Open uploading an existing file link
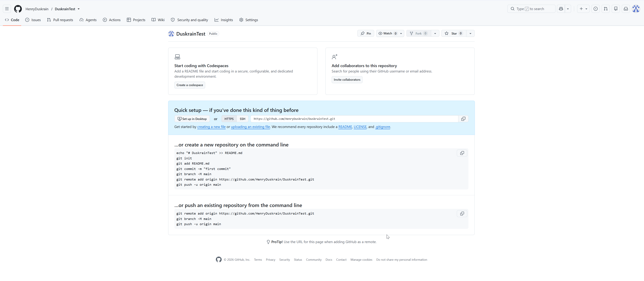 point(250,127)
